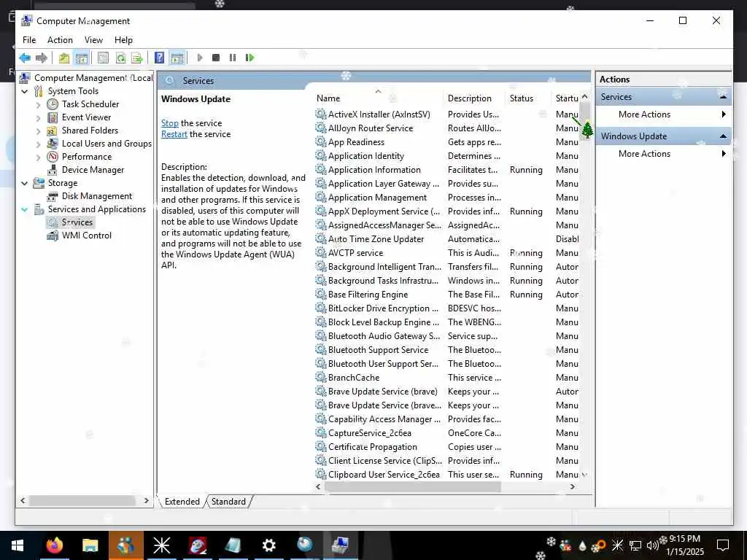Select the WMI Control tree icon
The width and height of the screenshot is (747, 560).
(53, 236)
